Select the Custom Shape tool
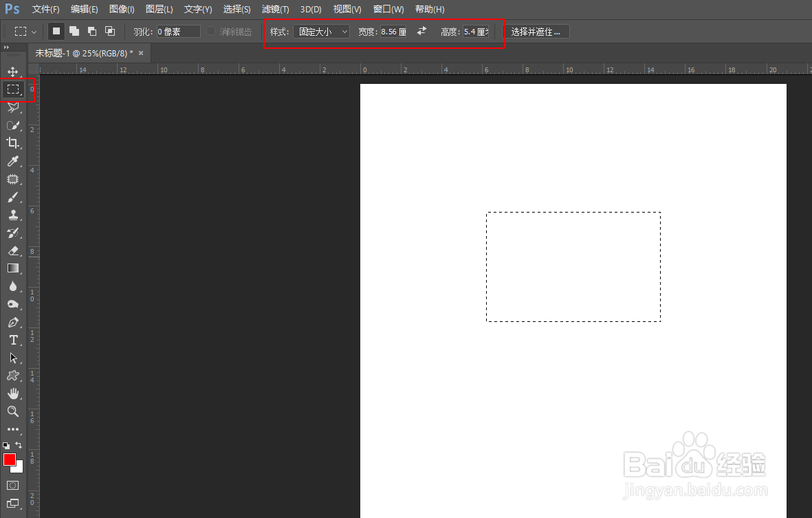This screenshot has height=518, width=812. click(13, 376)
